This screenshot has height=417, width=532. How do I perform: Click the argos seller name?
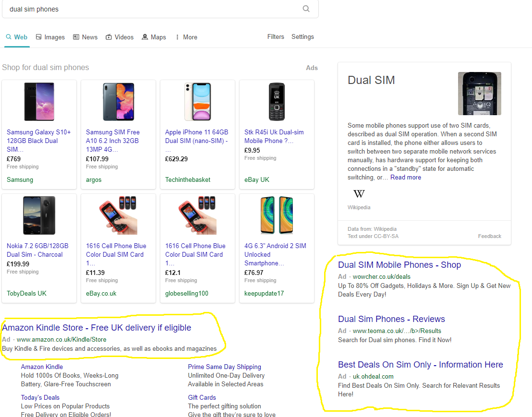point(94,179)
